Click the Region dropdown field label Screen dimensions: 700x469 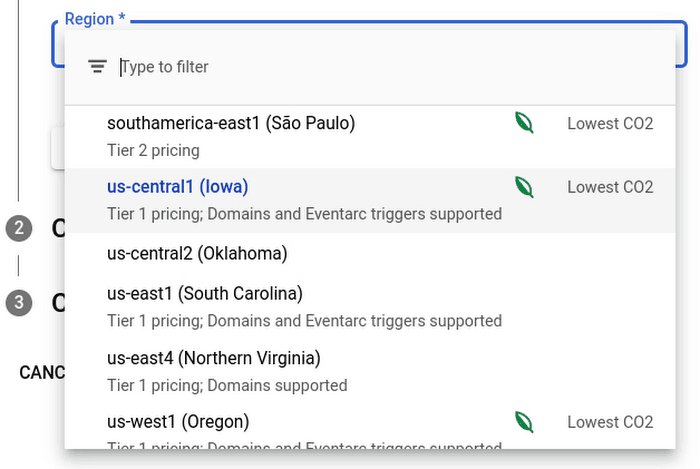95,19
